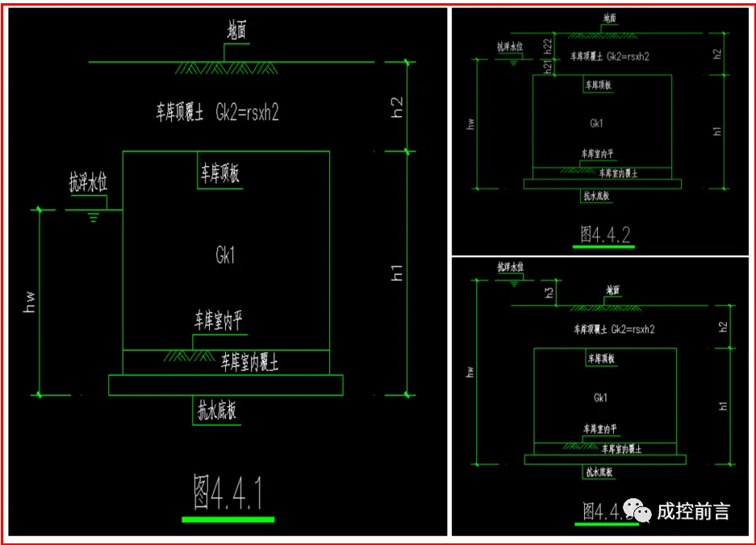The height and width of the screenshot is (545, 756).
Task: Click the h2 dimension label in figure 4.4.2
Action: tap(717, 54)
